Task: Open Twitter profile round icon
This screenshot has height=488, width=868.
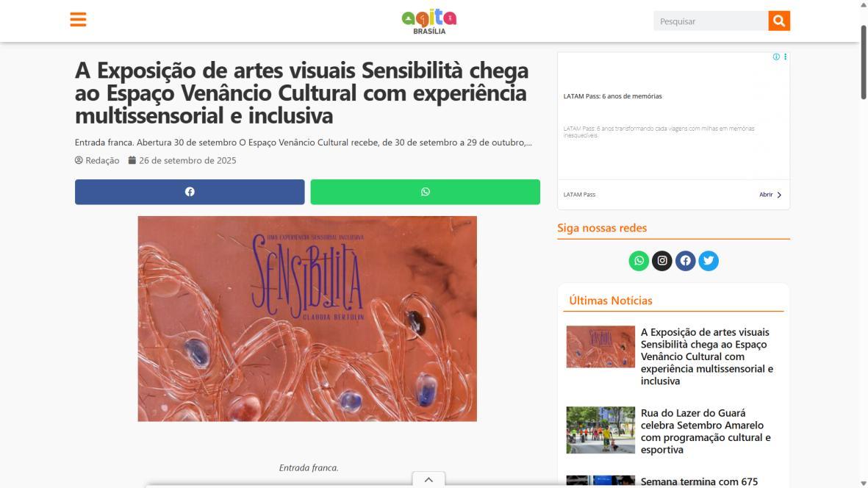Action: 709,261
